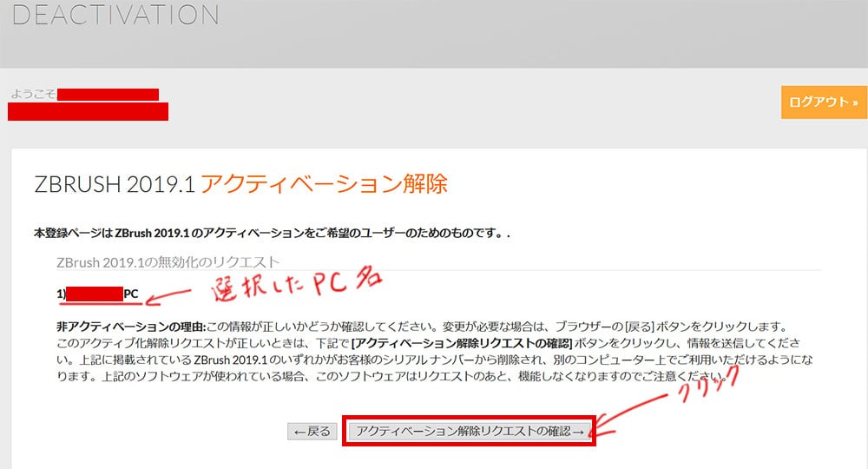Click the bold 本登録ページは intro sentence
868x469 pixels.
point(271,234)
